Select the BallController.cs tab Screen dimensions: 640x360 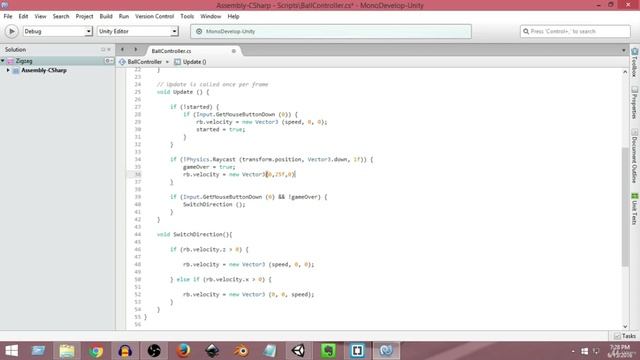pyautogui.click(x=171, y=51)
